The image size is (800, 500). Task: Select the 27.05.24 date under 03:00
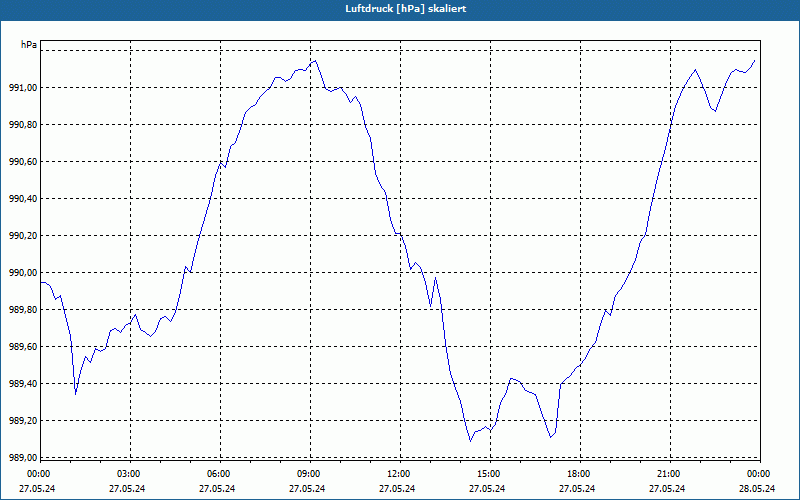tap(128, 488)
